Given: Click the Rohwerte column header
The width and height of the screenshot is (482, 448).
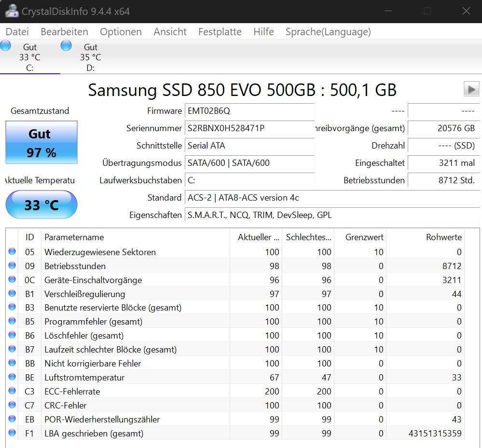Looking at the screenshot, I should pyautogui.click(x=425, y=237).
